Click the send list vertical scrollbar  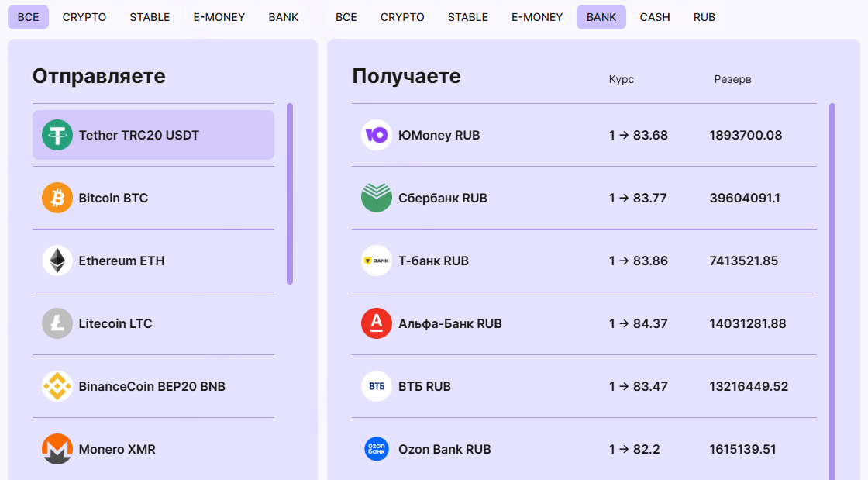tap(290, 194)
